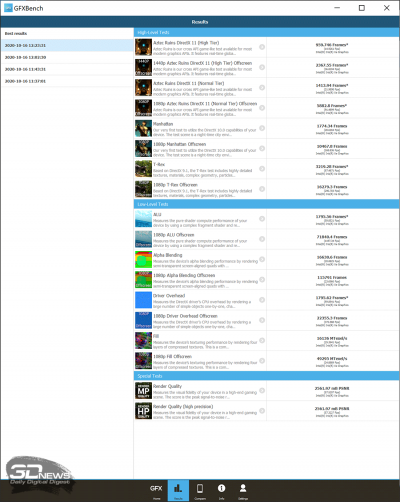Click info icon for Driver Overhead test
Screen dimensions: 400x502
[262, 300]
